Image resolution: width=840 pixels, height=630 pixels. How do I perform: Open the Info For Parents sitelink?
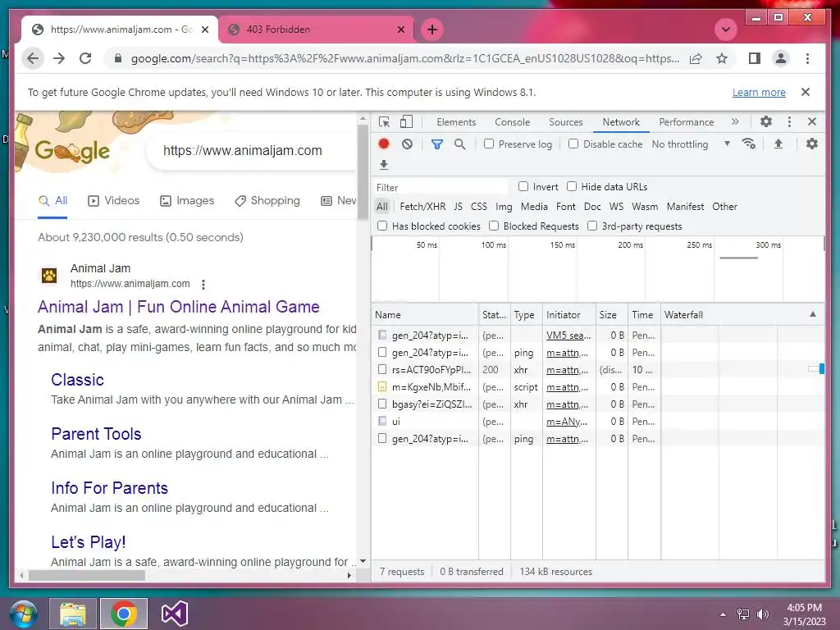[x=109, y=488]
